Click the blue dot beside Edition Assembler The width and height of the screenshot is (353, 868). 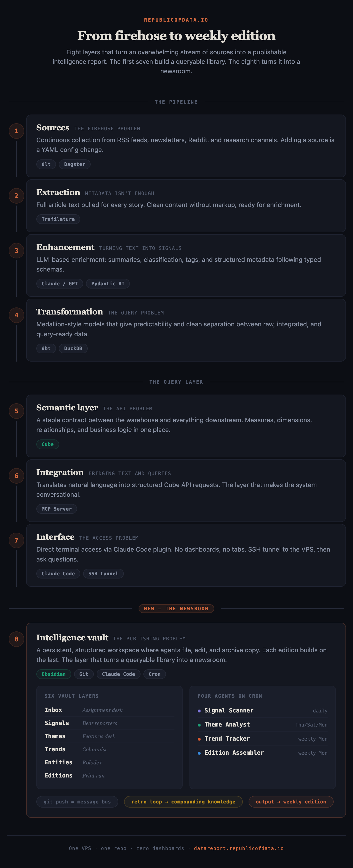[x=199, y=753]
